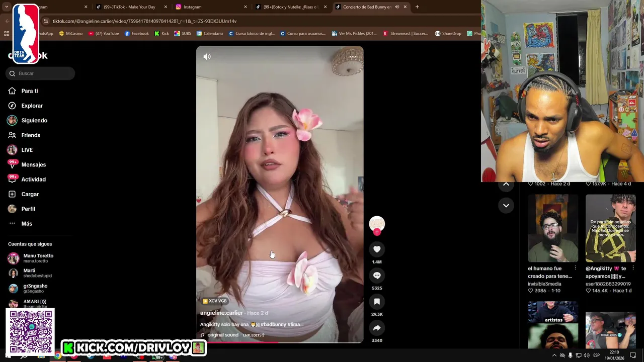
Task: Open the ShareDrop bookmark
Action: 448,34
